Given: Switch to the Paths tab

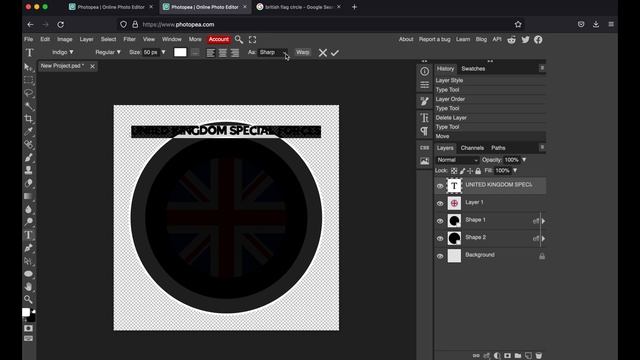Looking at the screenshot, I should coord(498,148).
